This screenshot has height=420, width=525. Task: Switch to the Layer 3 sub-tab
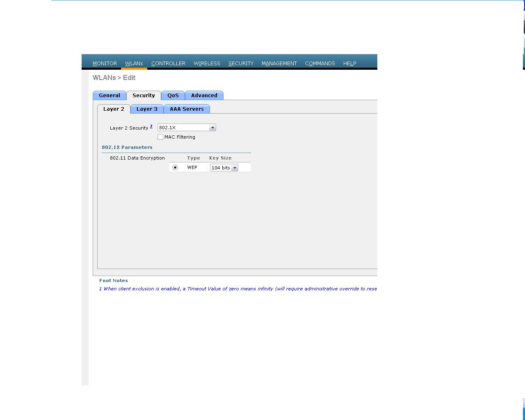(x=147, y=109)
